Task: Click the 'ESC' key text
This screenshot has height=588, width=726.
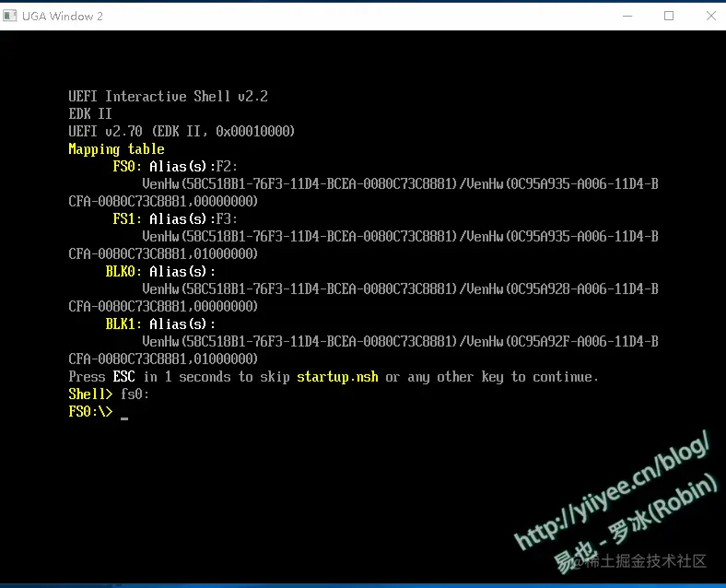Action: [x=123, y=377]
